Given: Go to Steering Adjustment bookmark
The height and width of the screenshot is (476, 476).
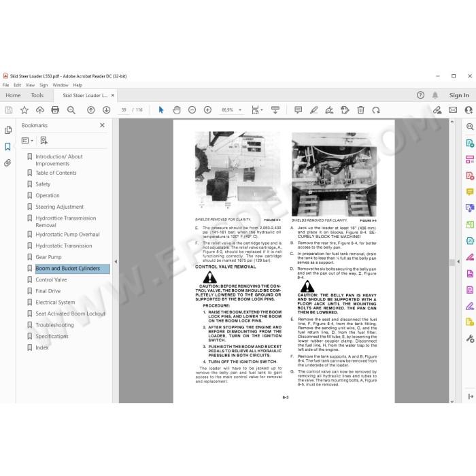Looking at the screenshot, I should [60, 207].
